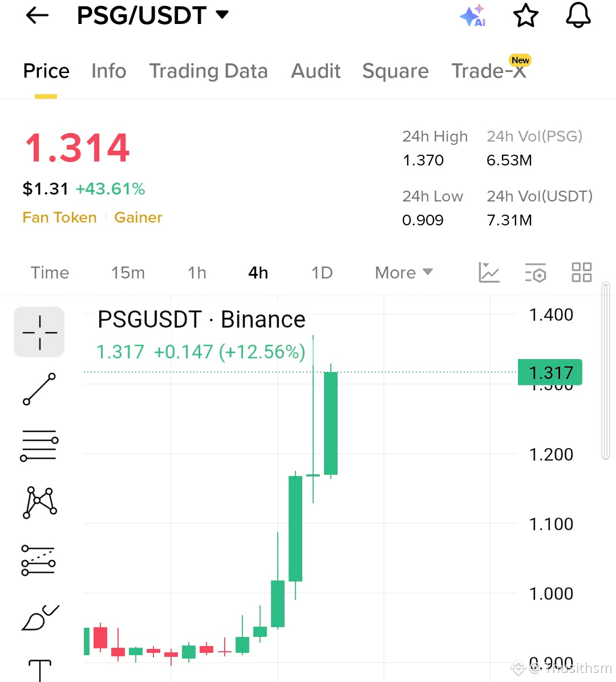Open chart settings icon beside indicators
This screenshot has width=616, height=682.
pyautogui.click(x=536, y=273)
